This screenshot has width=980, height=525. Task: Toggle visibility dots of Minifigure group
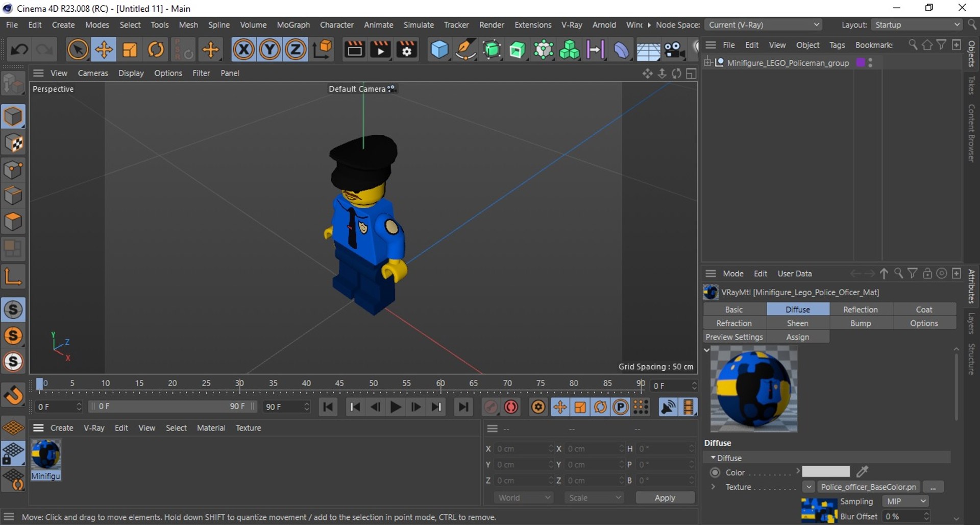(x=870, y=63)
